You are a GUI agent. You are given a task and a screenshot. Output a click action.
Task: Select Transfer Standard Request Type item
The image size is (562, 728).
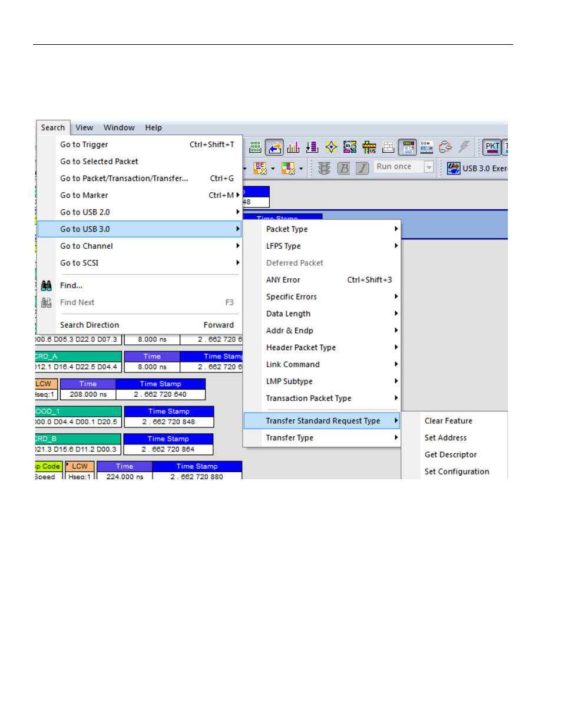(x=322, y=421)
